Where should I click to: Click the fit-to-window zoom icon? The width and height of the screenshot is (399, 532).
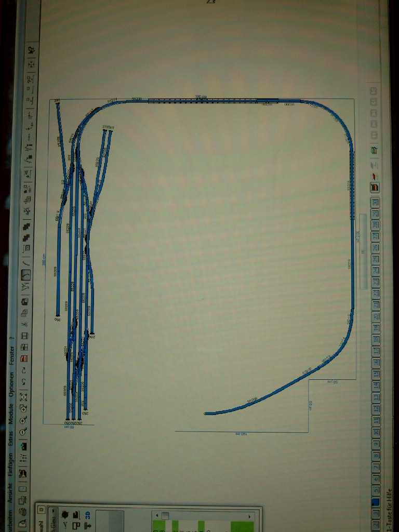click(24, 397)
